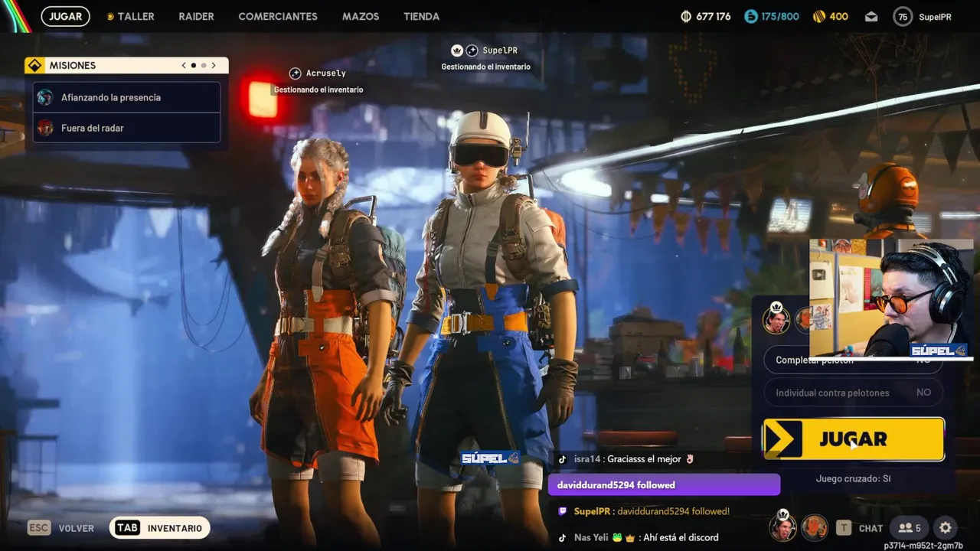This screenshot has width=980, height=551.
Task: Select the SupelPR nameplate above character
Action: tap(500, 50)
